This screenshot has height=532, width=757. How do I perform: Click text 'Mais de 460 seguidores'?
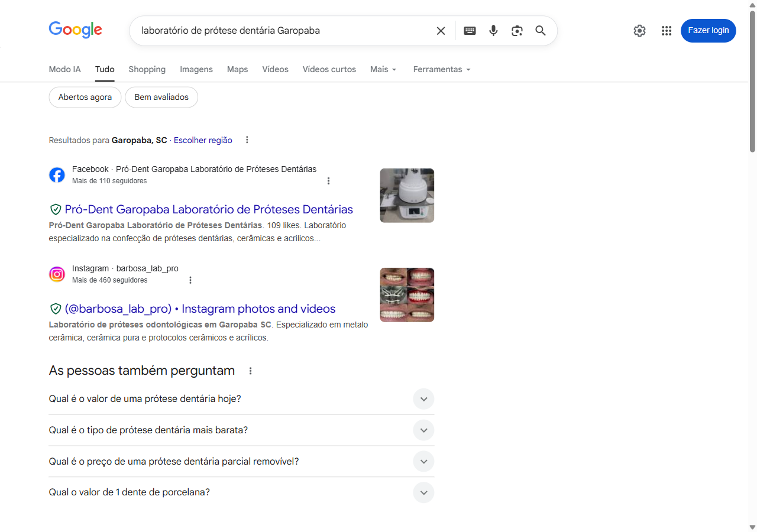click(x=109, y=280)
